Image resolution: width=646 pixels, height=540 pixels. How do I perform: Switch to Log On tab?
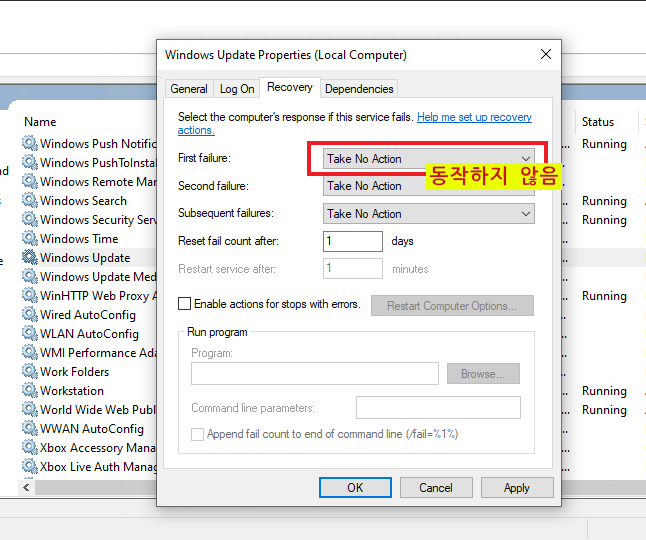(x=237, y=89)
